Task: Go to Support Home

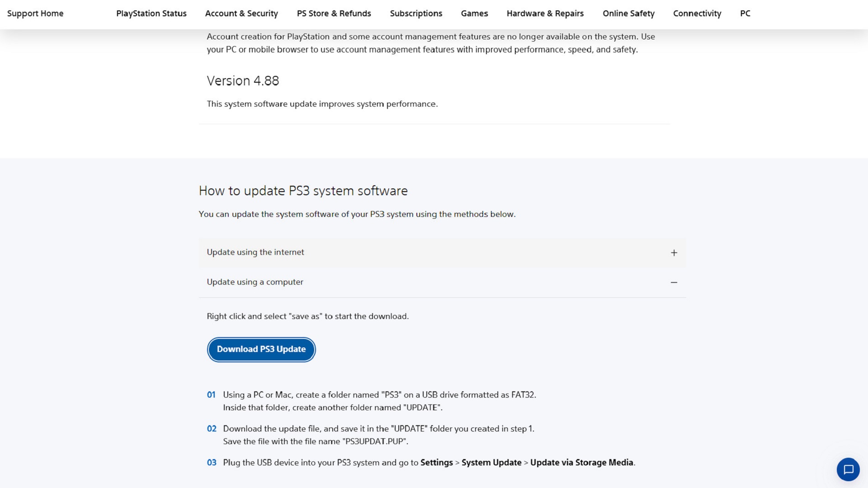Action: (x=35, y=14)
